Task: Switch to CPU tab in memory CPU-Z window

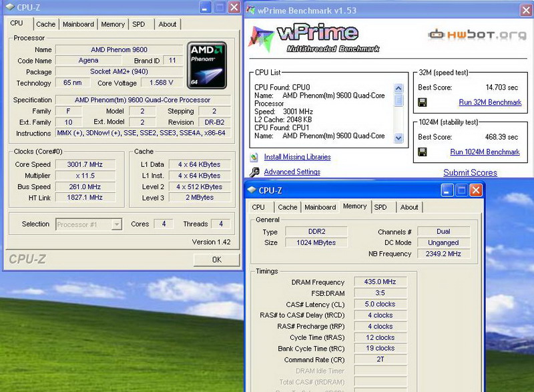Action: tap(258, 207)
